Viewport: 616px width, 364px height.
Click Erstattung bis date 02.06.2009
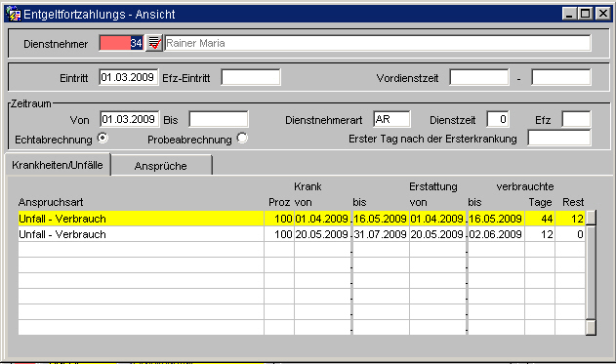click(496, 234)
